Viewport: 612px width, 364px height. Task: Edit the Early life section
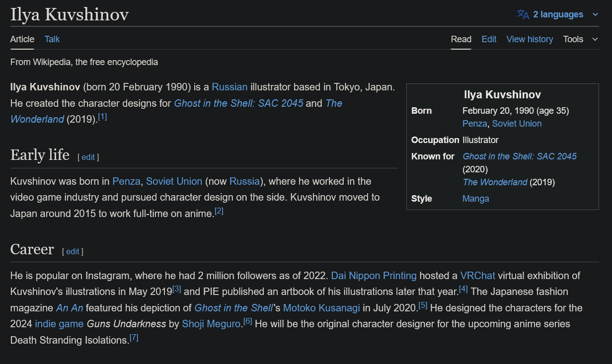point(88,157)
